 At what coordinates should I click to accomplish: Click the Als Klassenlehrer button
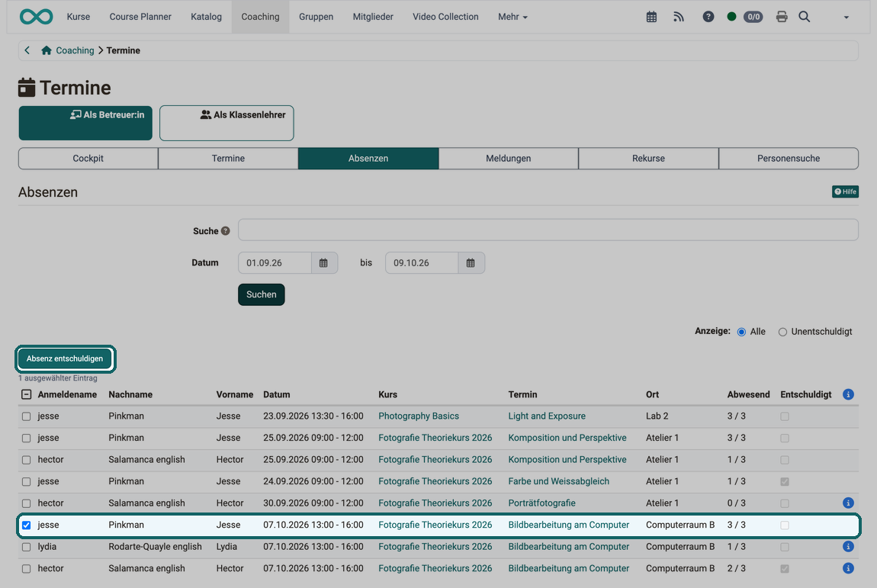(226, 123)
